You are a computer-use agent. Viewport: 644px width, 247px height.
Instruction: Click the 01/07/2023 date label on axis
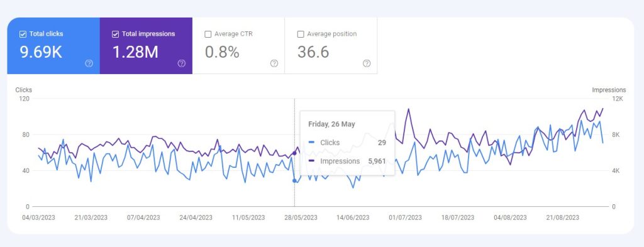tap(406, 217)
